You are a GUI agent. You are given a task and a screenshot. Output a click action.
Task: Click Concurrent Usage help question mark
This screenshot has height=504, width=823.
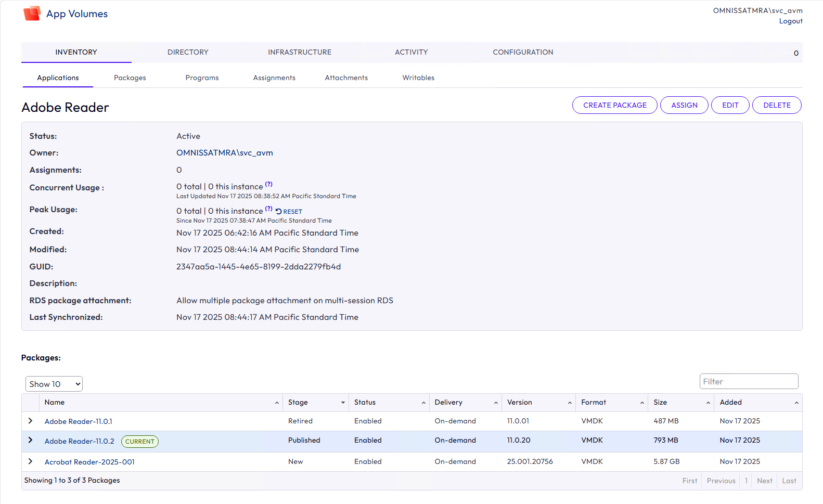coord(268,184)
